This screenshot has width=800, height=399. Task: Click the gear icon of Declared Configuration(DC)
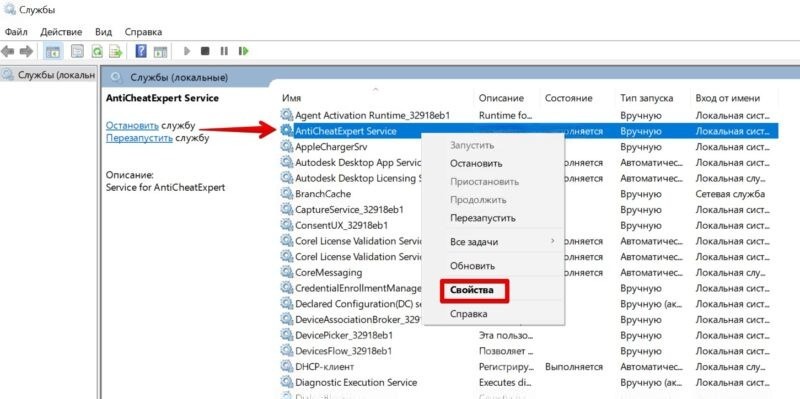(x=287, y=304)
